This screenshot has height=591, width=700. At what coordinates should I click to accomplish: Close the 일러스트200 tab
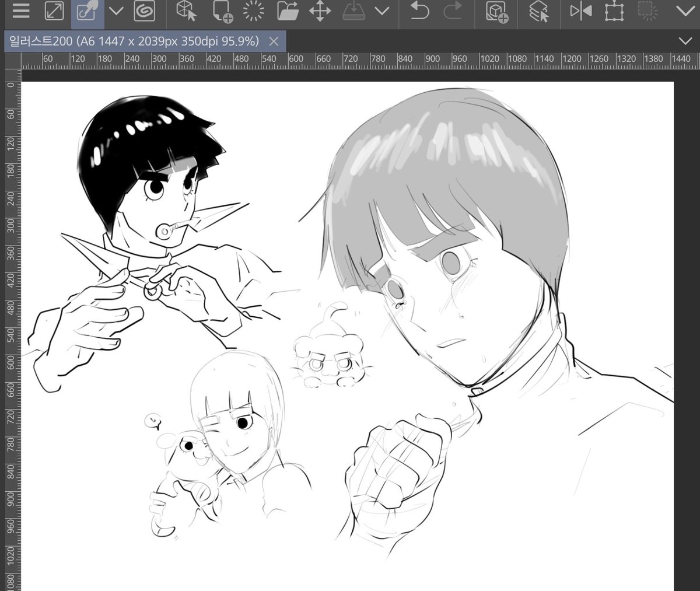274,41
